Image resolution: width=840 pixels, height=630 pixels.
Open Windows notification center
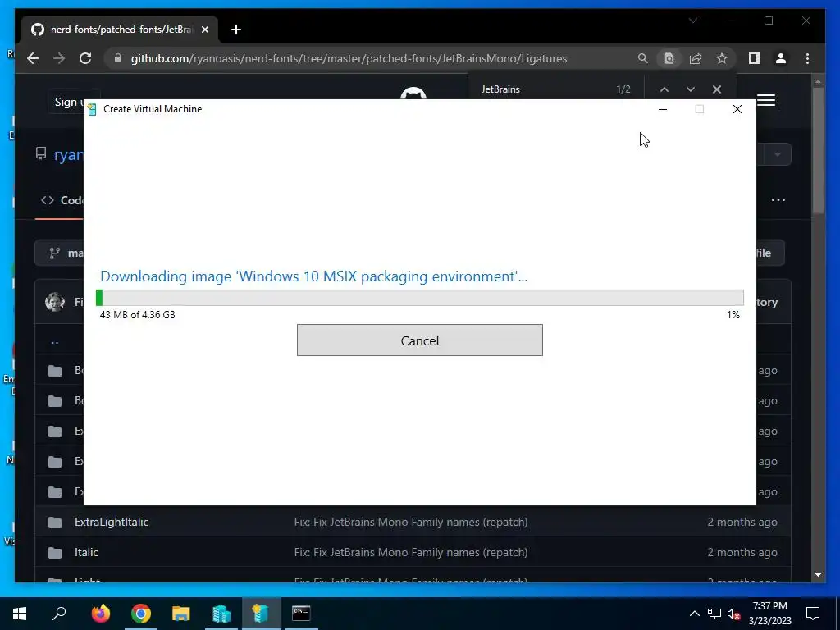click(813, 614)
